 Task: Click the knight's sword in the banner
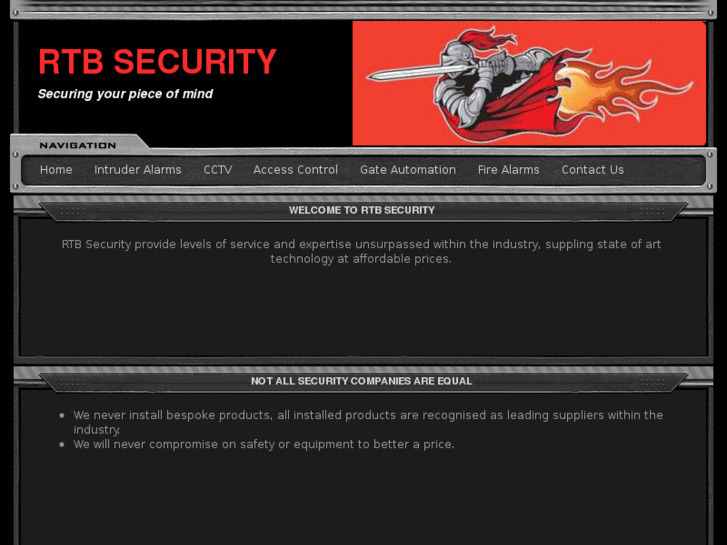pyautogui.click(x=417, y=72)
